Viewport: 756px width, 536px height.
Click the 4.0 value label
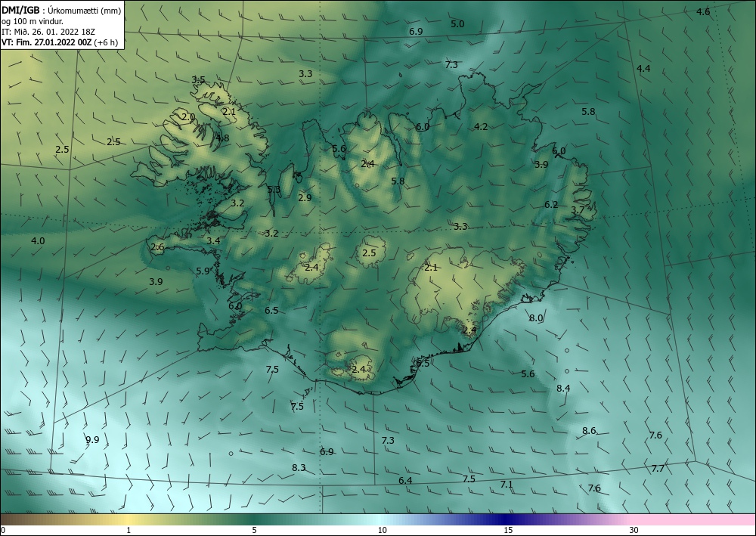(x=38, y=241)
